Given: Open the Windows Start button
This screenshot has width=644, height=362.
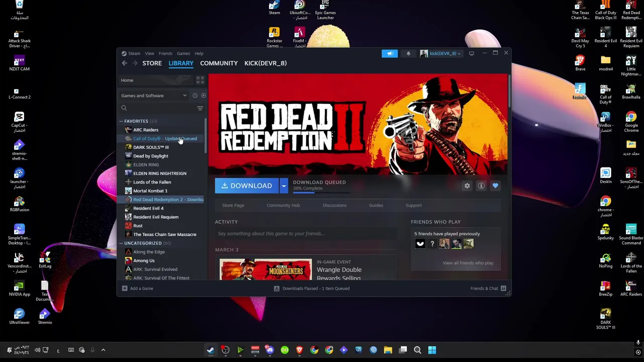Looking at the screenshot, I should click(432, 350).
